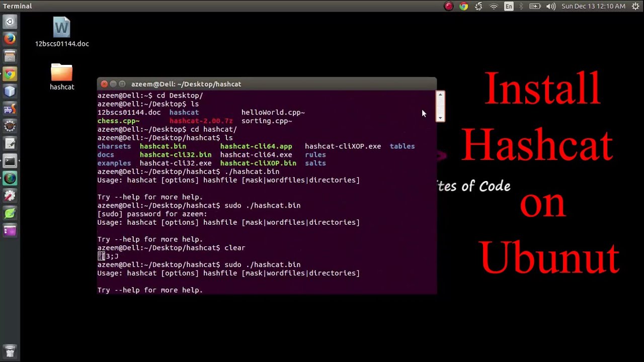Screen dimensions: 644x362
Task: Click 'sorting.cpp~' in terminal listing
Action: 267,121
